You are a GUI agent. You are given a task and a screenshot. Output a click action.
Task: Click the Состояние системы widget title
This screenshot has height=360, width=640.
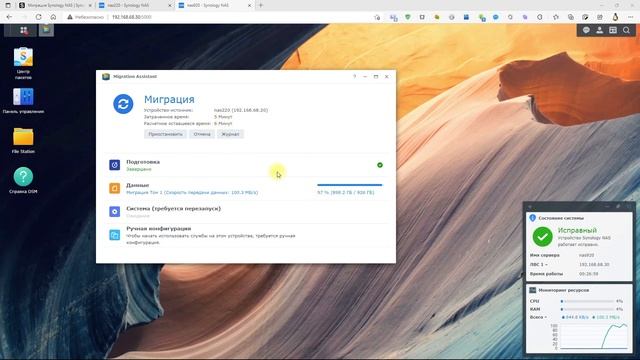point(561,218)
